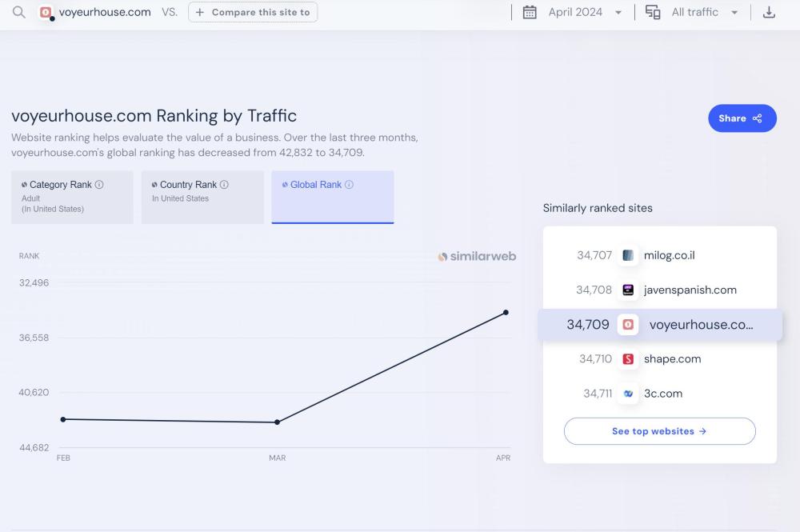800x532 pixels.
Task: Click the calendar icon beside April 2024
Action: (x=530, y=12)
